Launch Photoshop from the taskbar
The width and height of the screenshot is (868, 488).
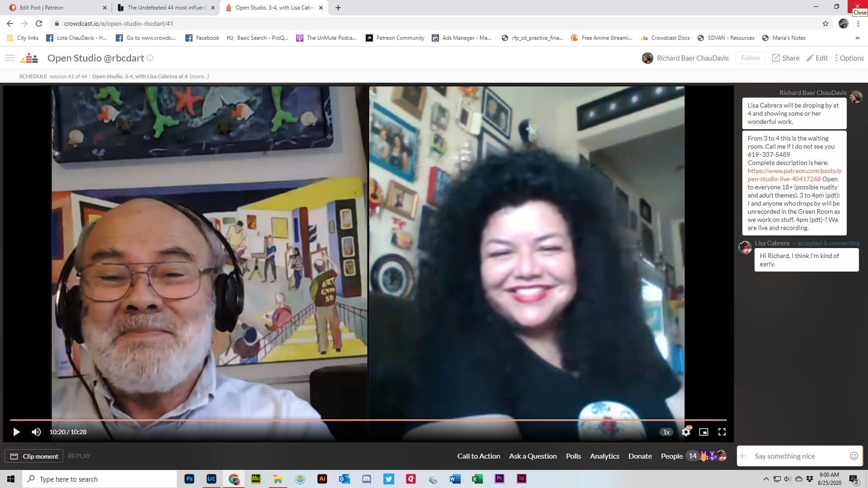pyautogui.click(x=189, y=479)
